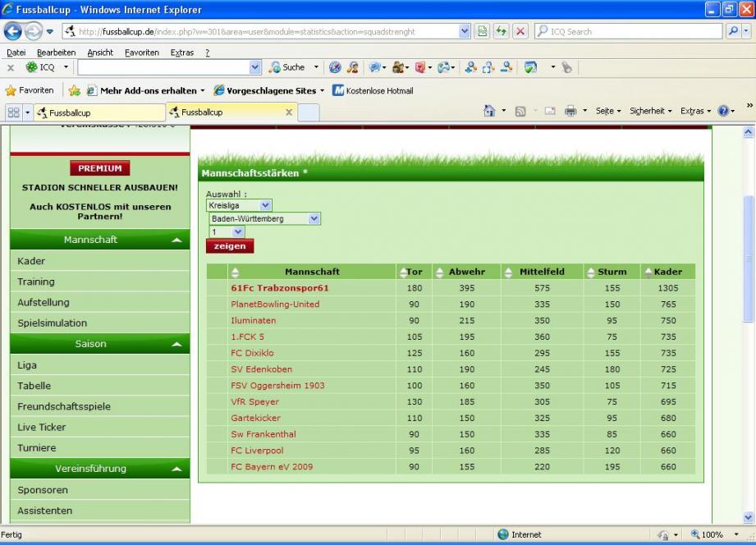Click the Home icon in command bar
This screenshot has width=756, height=545.
click(x=489, y=112)
